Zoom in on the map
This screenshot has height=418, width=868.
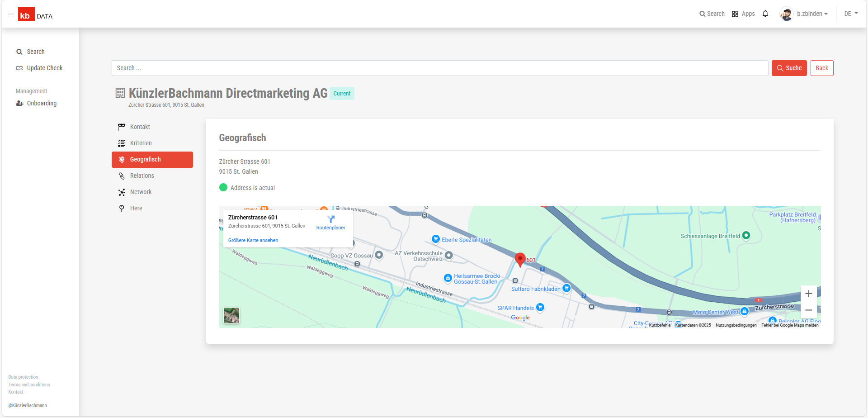(809, 294)
